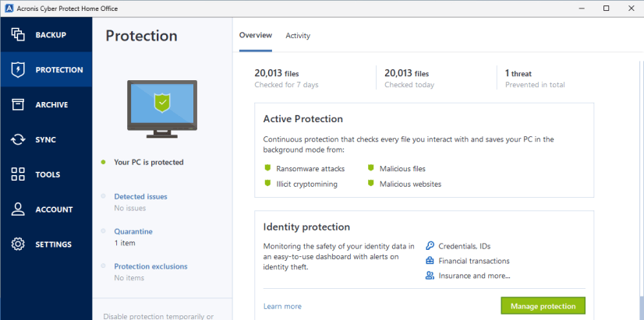
Task: Click the Identity protection heading
Action: (306, 227)
